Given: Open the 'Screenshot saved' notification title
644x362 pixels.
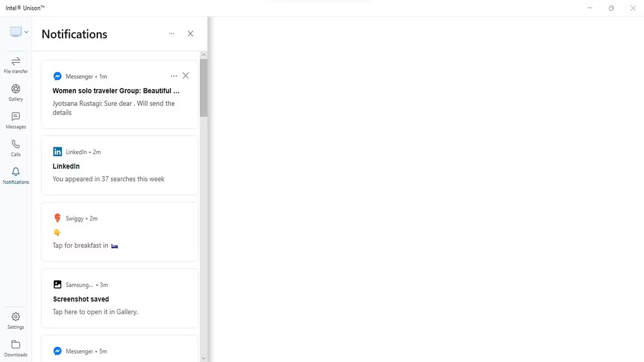Looking at the screenshot, I should pos(81,299).
